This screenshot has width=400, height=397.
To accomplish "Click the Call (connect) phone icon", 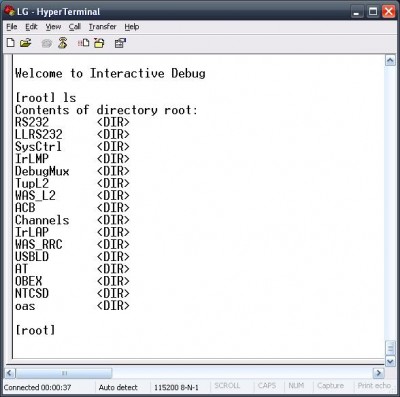I will [46, 43].
